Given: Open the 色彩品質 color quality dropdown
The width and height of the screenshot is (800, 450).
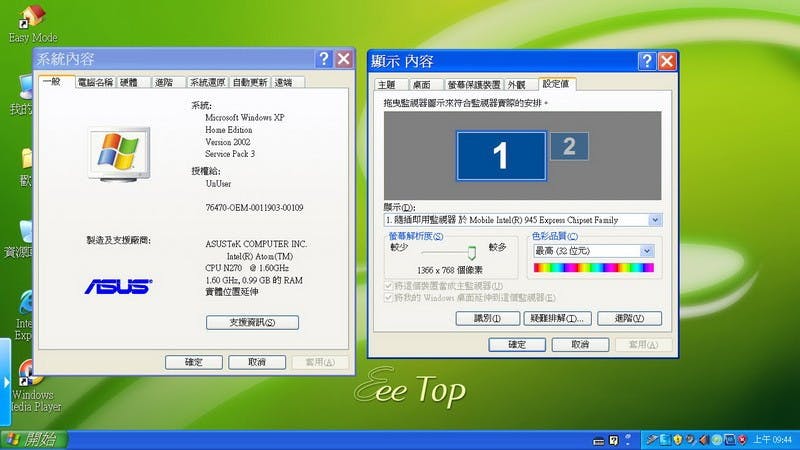Looking at the screenshot, I should click(646, 251).
